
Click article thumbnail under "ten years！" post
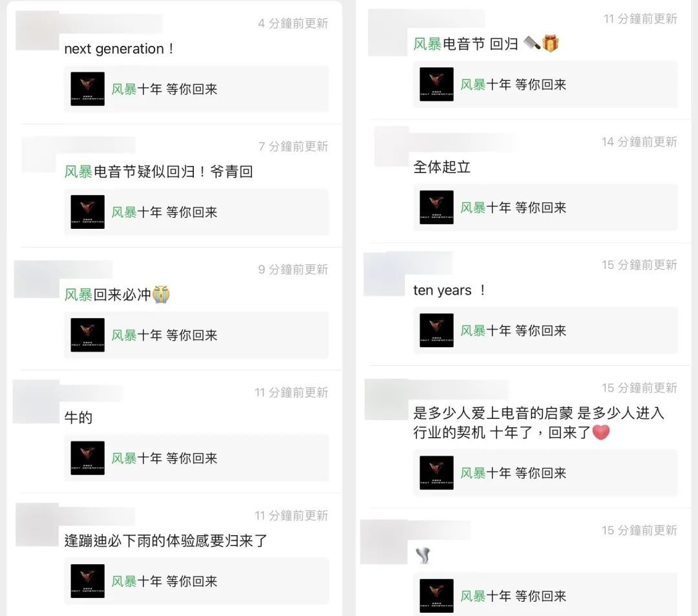coord(437,330)
